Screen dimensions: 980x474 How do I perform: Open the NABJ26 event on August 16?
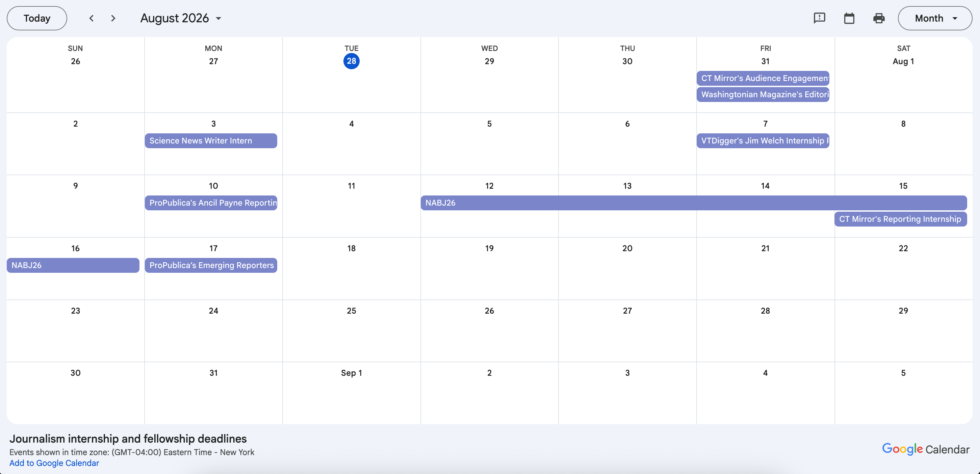[x=73, y=265]
